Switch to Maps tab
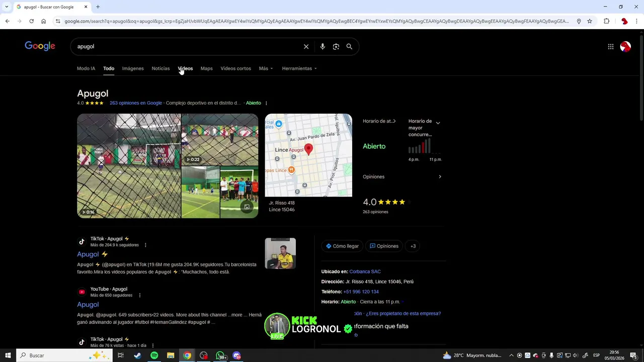The image size is (644, 362). 206,68
